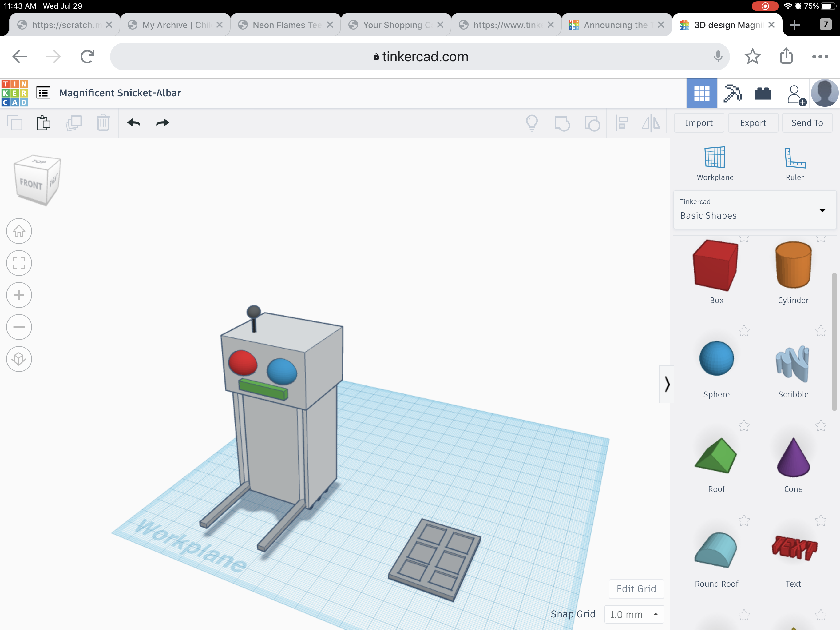
Task: Click the Copy tool icon
Action: pyautogui.click(x=15, y=123)
